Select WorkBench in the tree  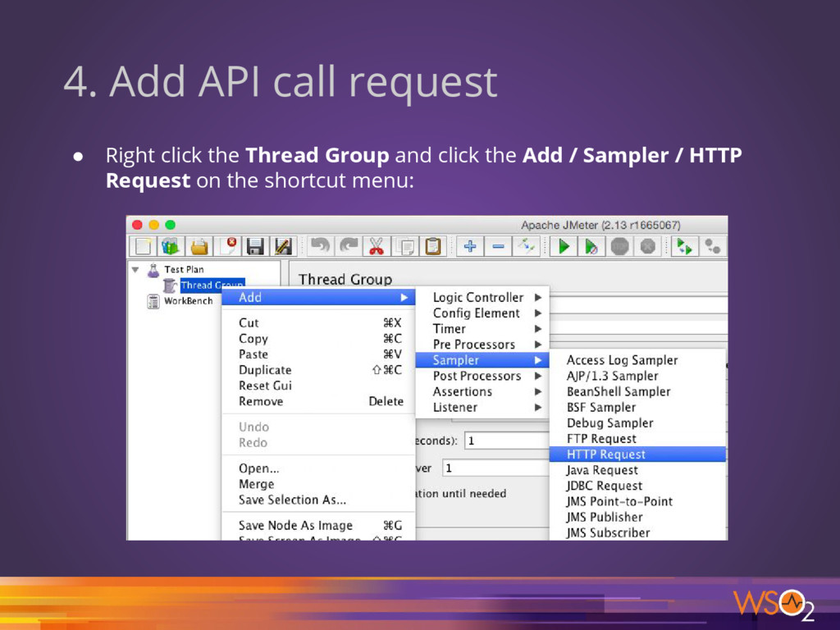click(188, 301)
